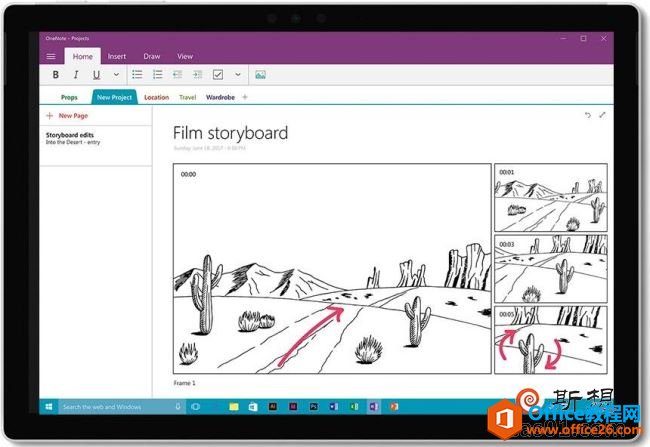Apply bulleted list
This screenshot has width=650, height=447.
137,75
